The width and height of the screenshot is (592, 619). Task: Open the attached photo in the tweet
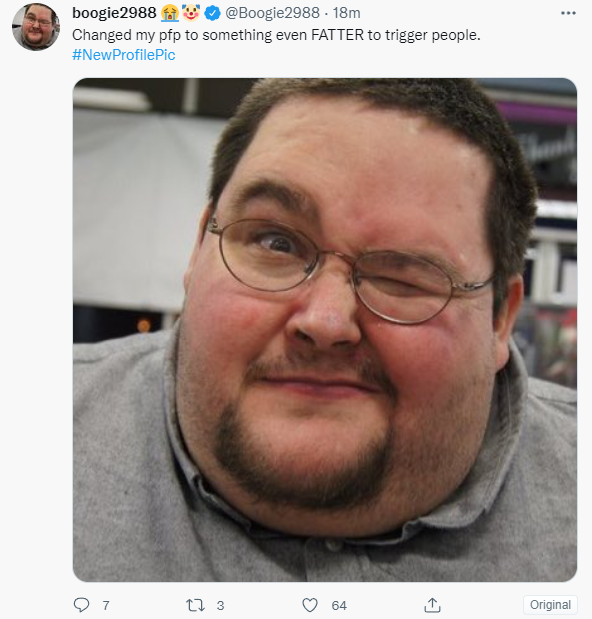tap(325, 330)
